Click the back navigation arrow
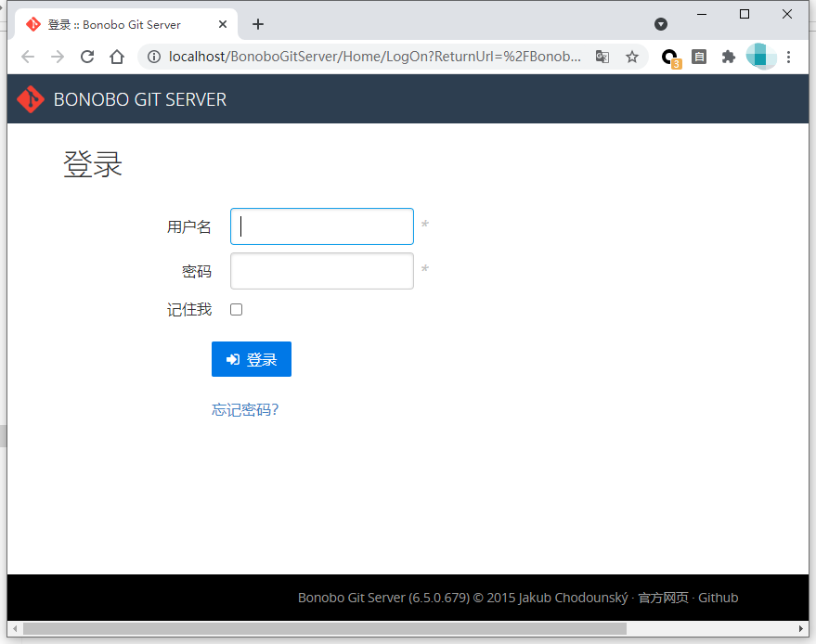 pyautogui.click(x=27, y=57)
